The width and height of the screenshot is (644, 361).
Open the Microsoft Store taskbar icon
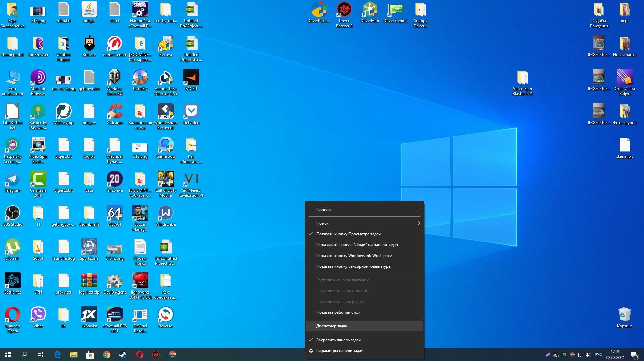90,354
